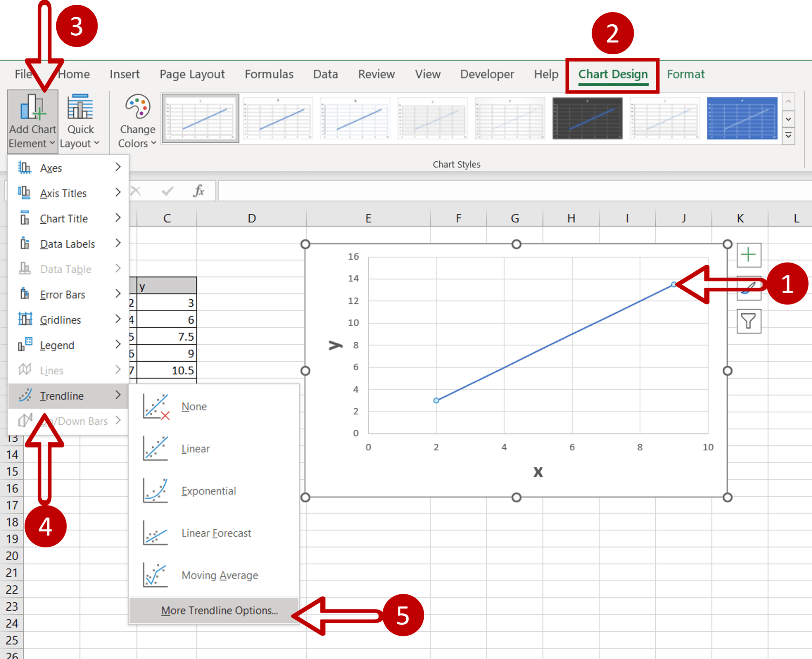
Task: Click the Add Chart Element icon
Action: click(33, 108)
